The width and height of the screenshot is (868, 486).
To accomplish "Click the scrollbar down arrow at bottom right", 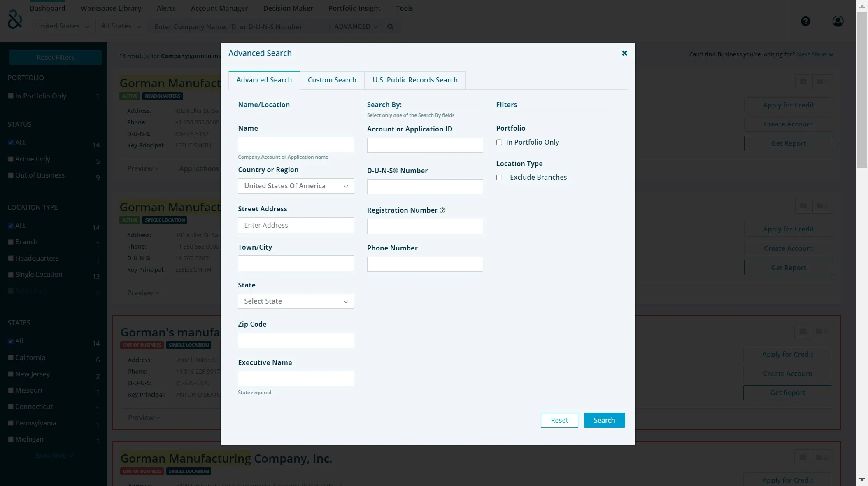I will pos(862,479).
